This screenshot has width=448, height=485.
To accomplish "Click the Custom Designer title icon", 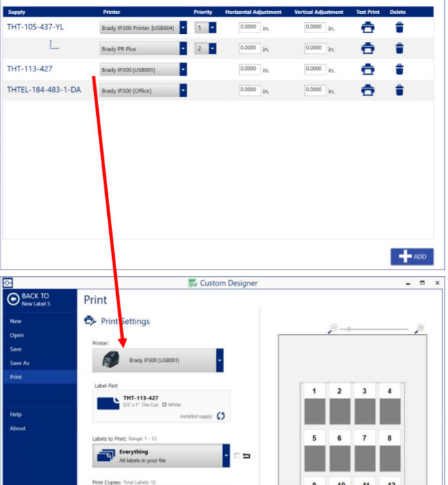I will [x=193, y=283].
